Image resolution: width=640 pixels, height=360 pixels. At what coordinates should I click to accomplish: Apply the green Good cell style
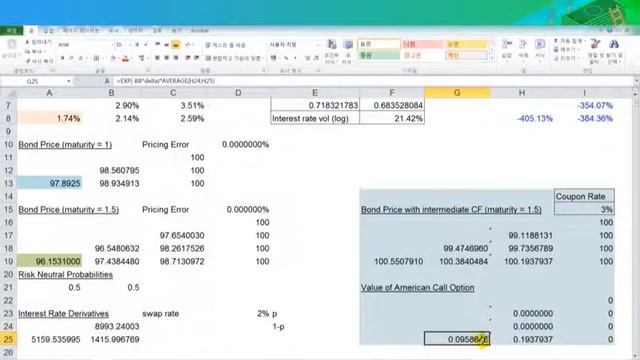pyautogui.click(x=378, y=55)
